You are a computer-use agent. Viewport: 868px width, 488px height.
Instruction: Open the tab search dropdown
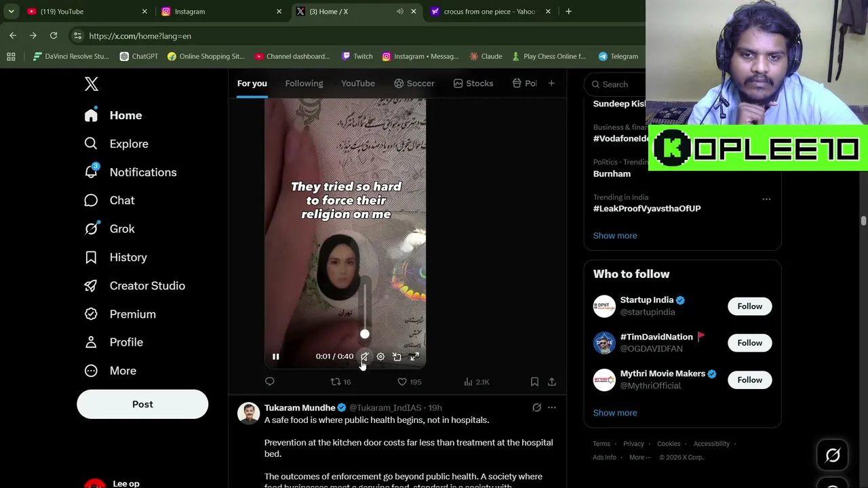[x=11, y=12]
